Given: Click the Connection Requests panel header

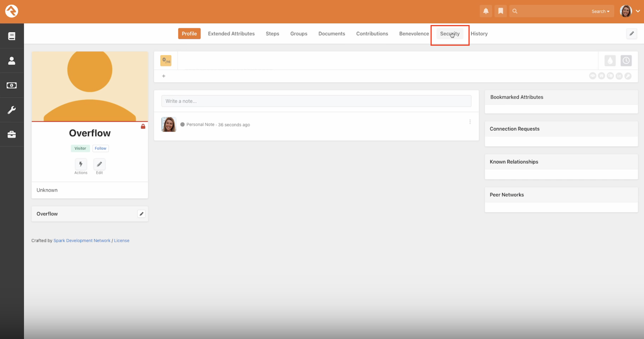Looking at the screenshot, I should [561, 129].
